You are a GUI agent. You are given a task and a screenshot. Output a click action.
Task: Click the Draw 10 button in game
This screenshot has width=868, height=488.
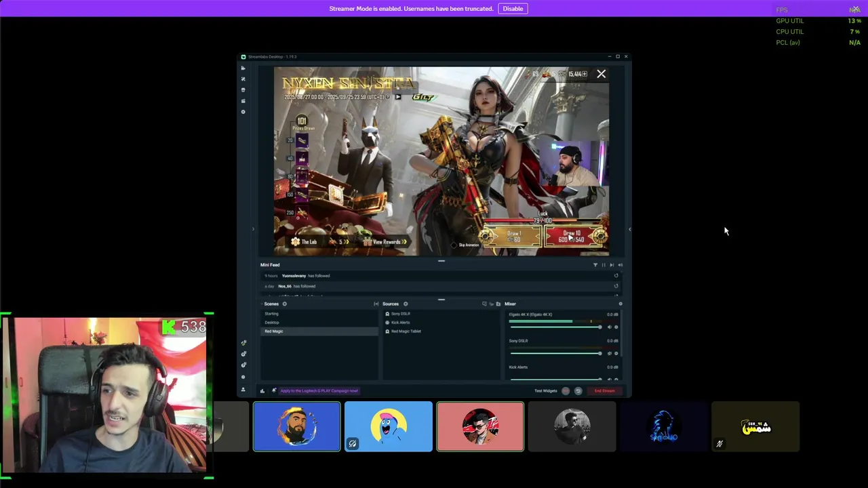[573, 237]
